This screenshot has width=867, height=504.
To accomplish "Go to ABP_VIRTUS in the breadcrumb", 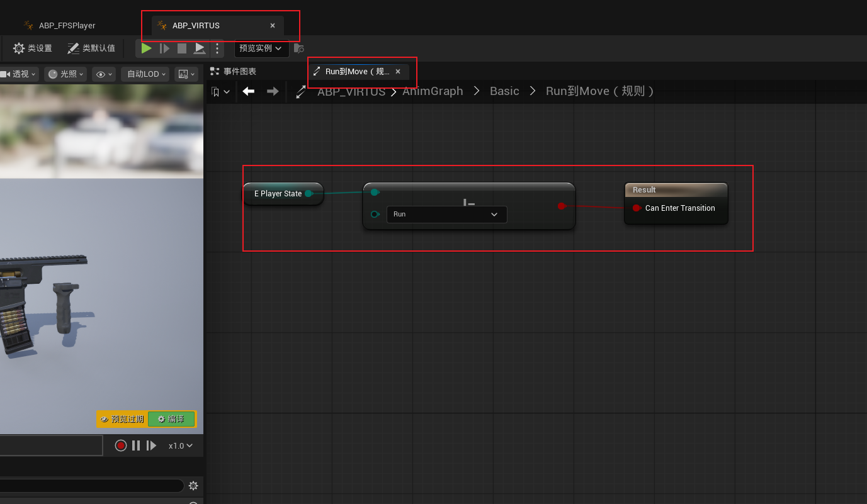I will pyautogui.click(x=351, y=91).
